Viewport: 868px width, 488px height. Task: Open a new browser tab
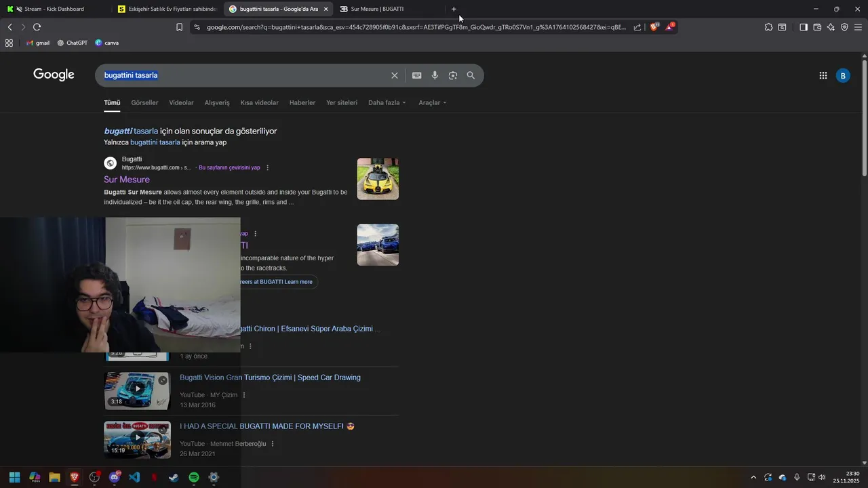pos(454,9)
